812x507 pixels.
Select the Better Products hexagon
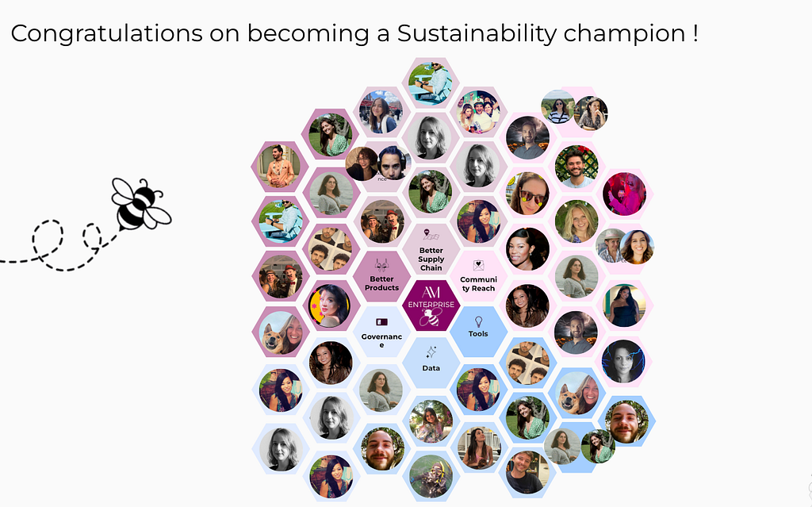pos(381,278)
